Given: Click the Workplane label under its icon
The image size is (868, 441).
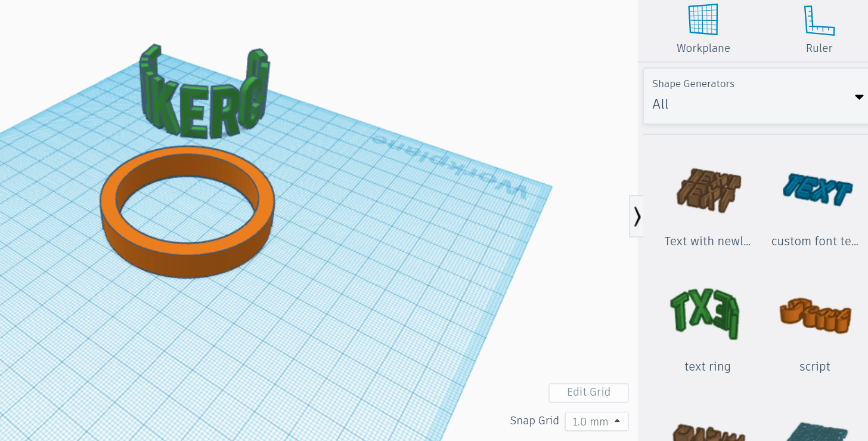Looking at the screenshot, I should tap(703, 48).
